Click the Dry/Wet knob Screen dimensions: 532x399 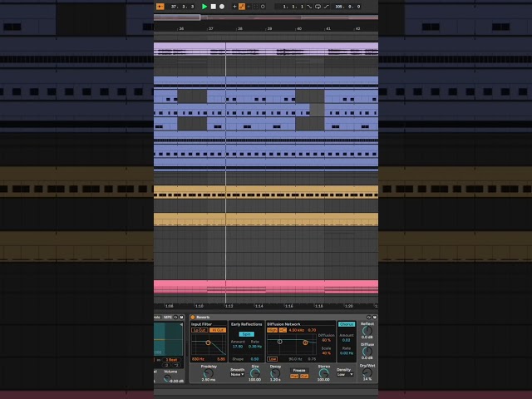coord(367,372)
